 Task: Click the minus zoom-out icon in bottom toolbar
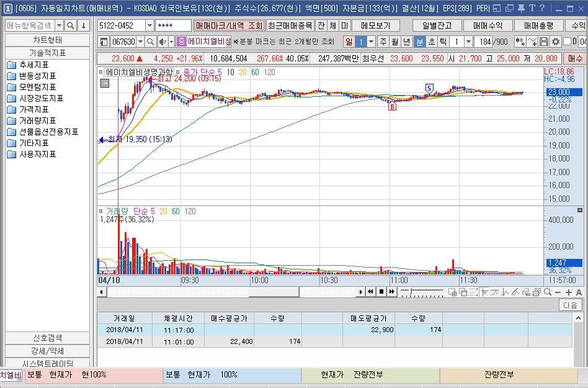[x=558, y=292]
